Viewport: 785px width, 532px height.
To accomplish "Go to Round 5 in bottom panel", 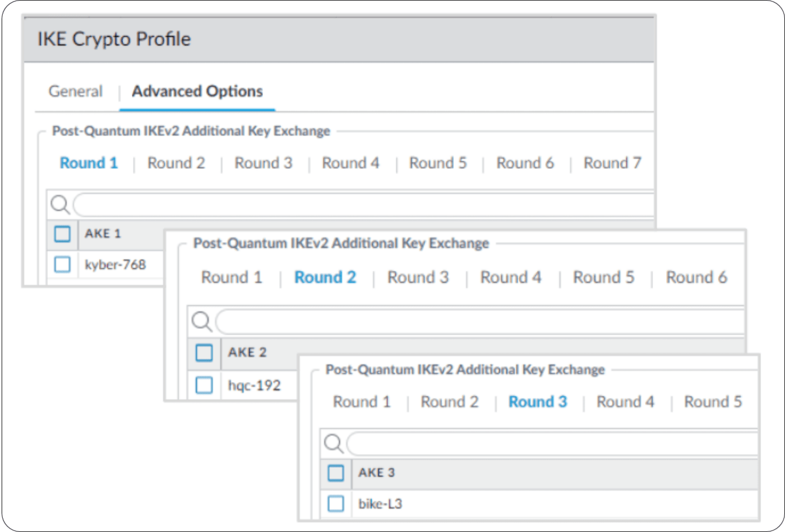I will pyautogui.click(x=713, y=402).
